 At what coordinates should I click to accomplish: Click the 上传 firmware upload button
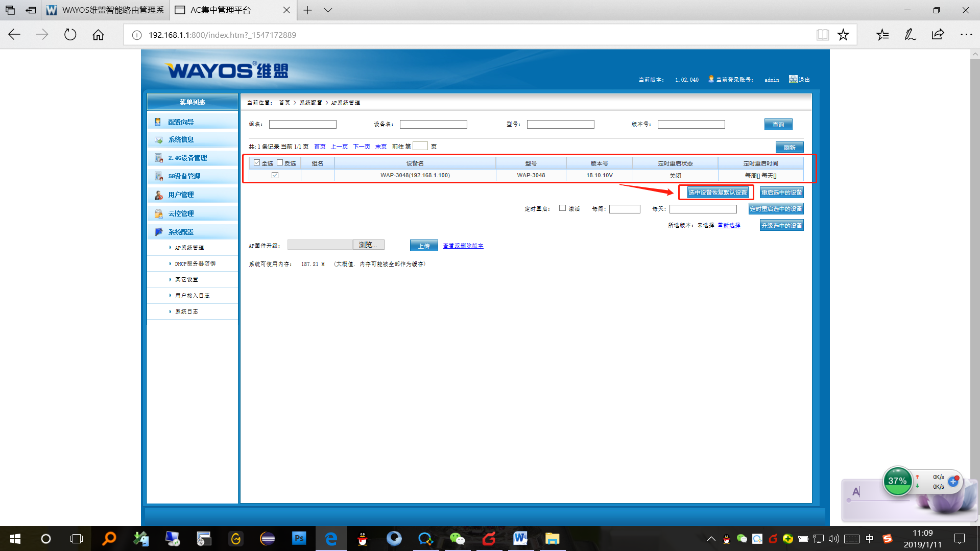pyautogui.click(x=424, y=246)
